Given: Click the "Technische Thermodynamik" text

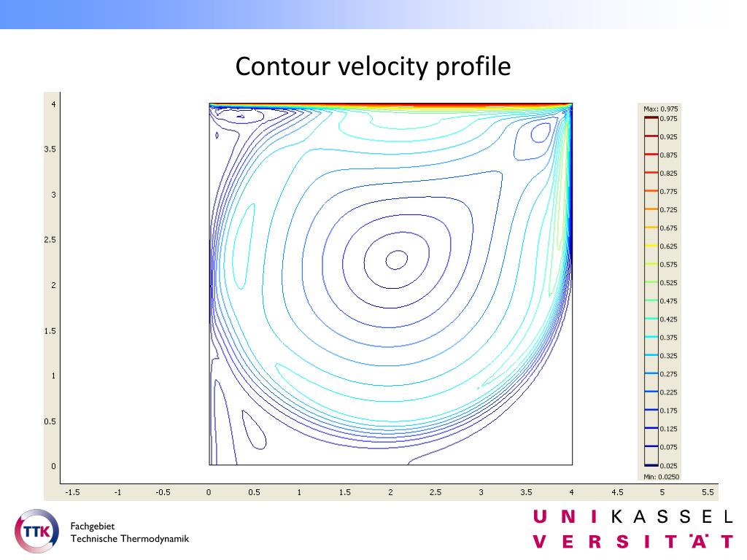Looking at the screenshot, I should (130, 539).
